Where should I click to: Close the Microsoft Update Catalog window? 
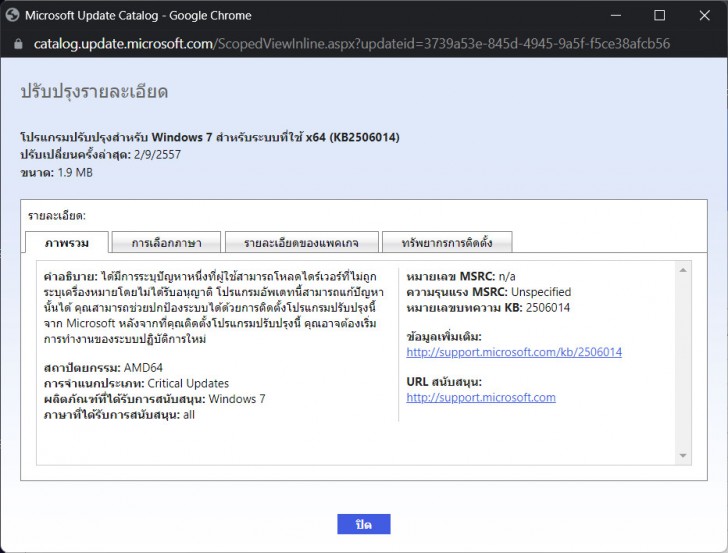(x=704, y=15)
